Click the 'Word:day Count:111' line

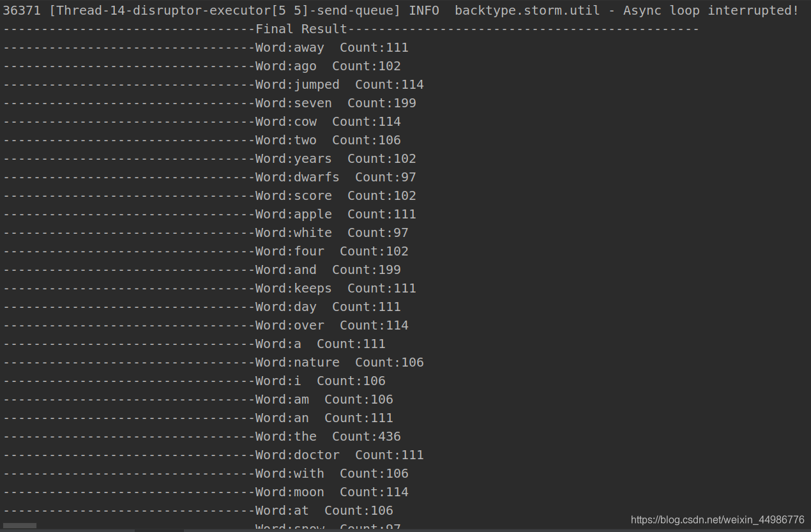[x=201, y=307]
